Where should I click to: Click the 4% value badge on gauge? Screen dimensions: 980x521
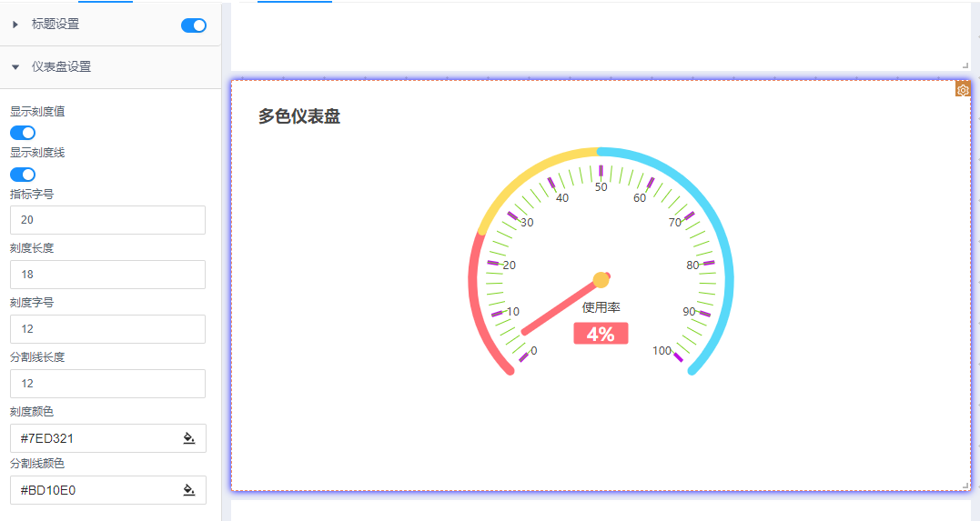tap(601, 334)
